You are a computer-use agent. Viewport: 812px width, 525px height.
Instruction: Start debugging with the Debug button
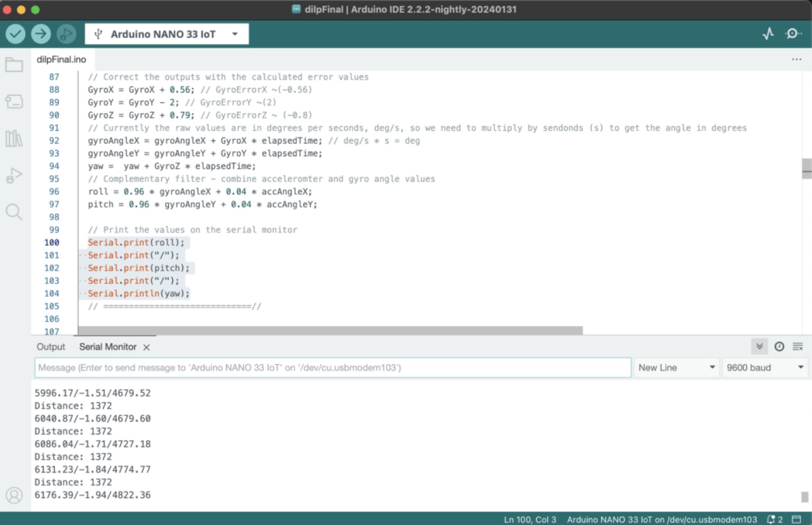(x=66, y=34)
